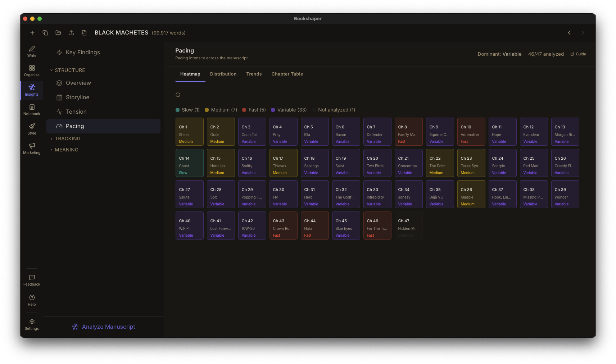
Task: Toggle the Slow pacing legend filter
Action: 187,110
